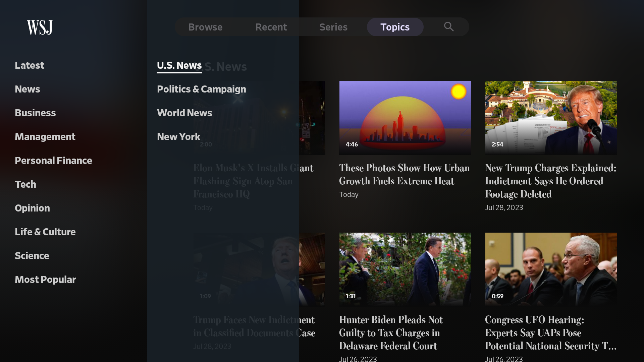
Task: Select Business from the sidebar
Action: pos(35,113)
